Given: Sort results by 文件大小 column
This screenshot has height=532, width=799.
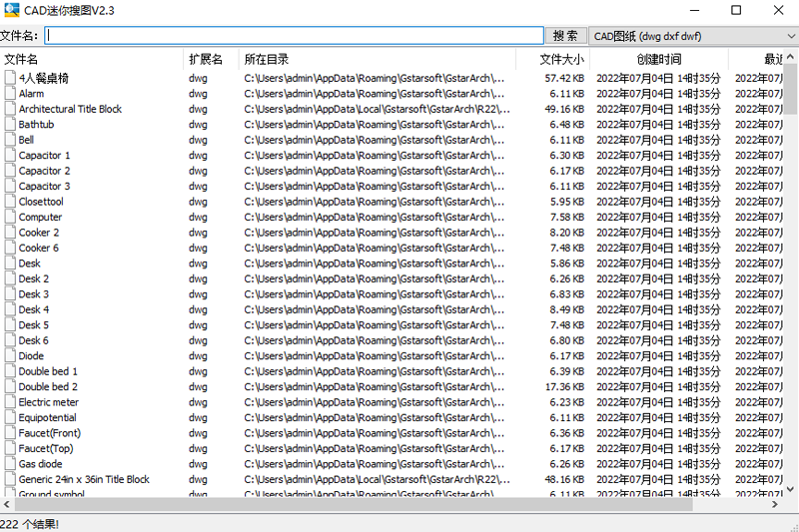Looking at the screenshot, I should [563, 60].
